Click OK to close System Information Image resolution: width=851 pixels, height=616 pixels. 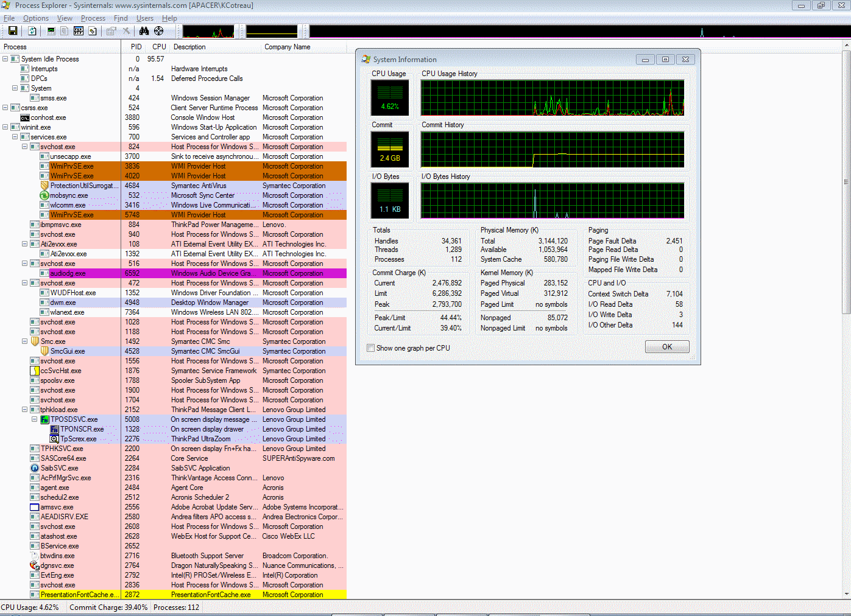pyautogui.click(x=666, y=346)
